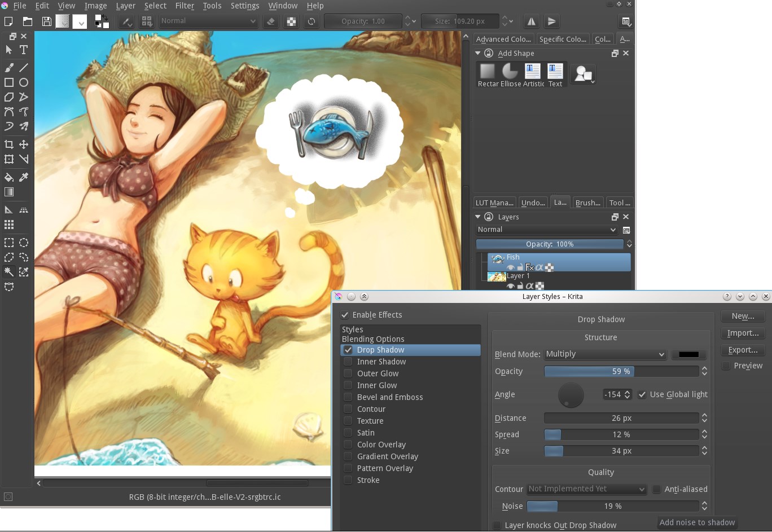Open the black shadow color swatch
Viewport: 772px width, 532px height.
coord(688,354)
